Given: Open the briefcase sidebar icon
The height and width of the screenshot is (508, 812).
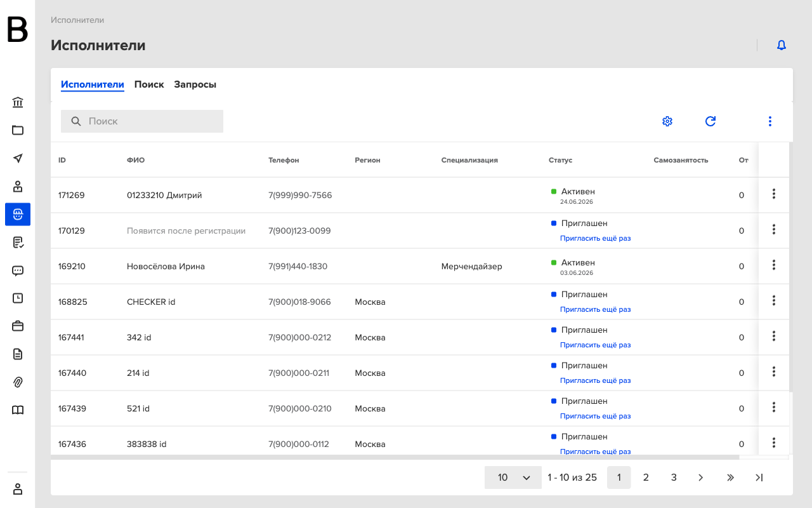Looking at the screenshot, I should click(18, 326).
